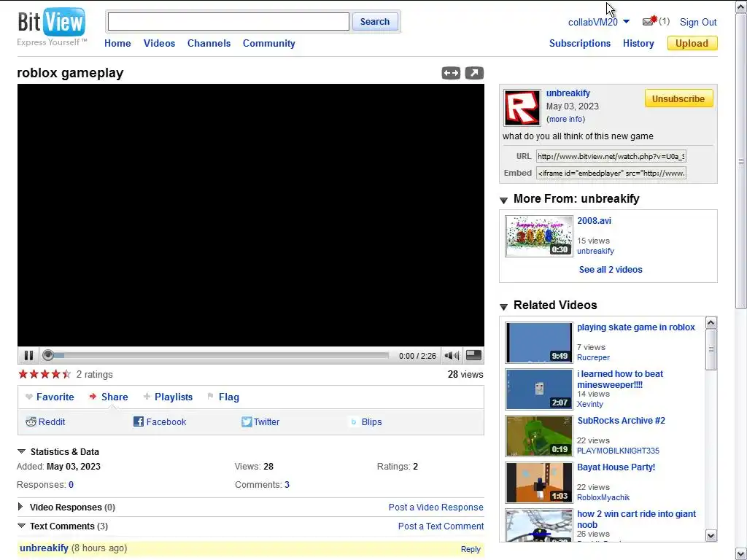Reply to the unbreakify comment

click(x=471, y=549)
